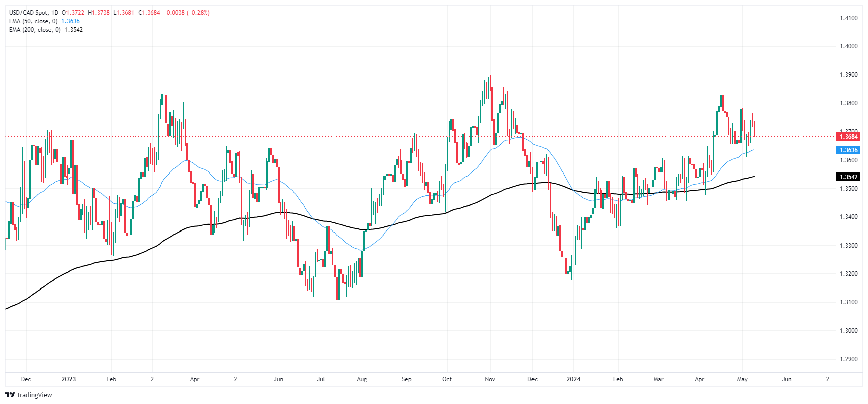Viewport: 868px width, 404px height.
Task: Click the May label on time axis
Action: point(742,379)
